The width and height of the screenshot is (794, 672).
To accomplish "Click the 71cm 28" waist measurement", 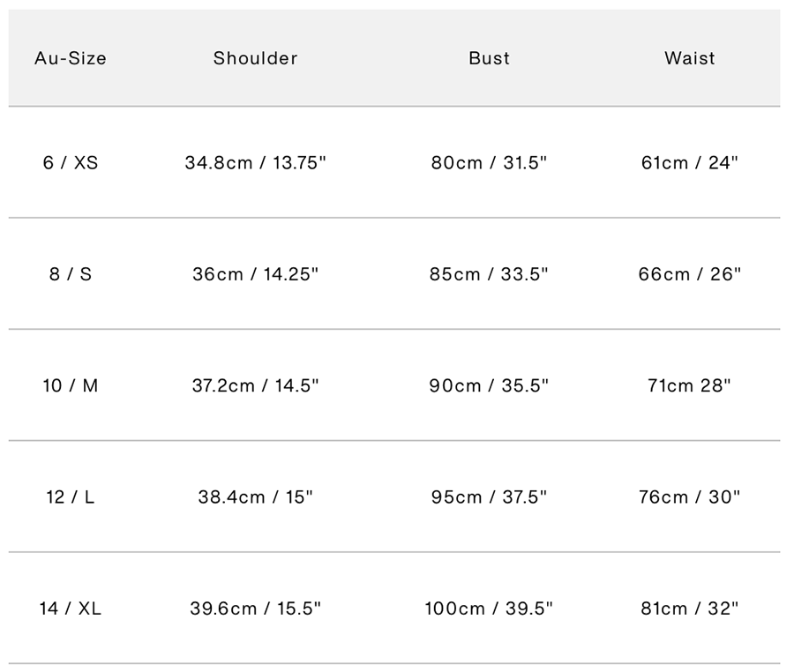I will [690, 385].
